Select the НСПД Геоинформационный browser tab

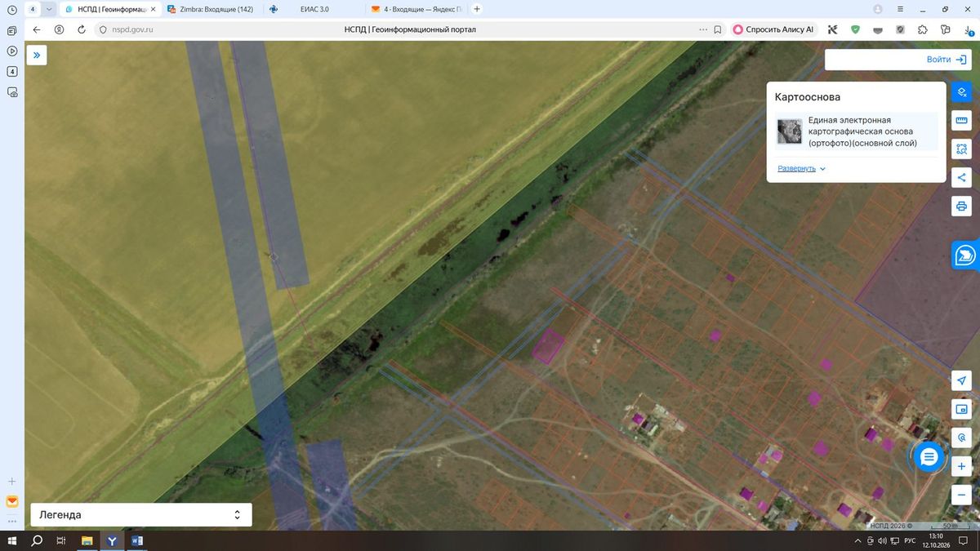(109, 9)
